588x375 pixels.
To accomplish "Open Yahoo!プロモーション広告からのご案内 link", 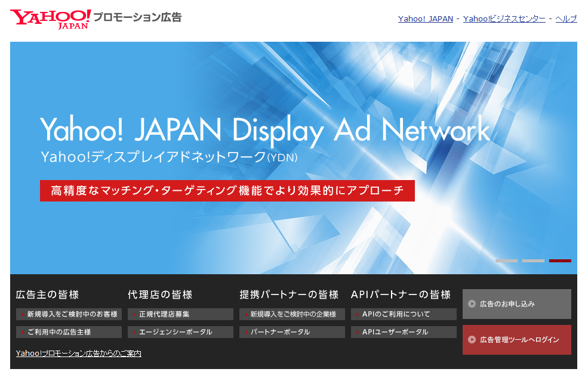I will (x=79, y=354).
